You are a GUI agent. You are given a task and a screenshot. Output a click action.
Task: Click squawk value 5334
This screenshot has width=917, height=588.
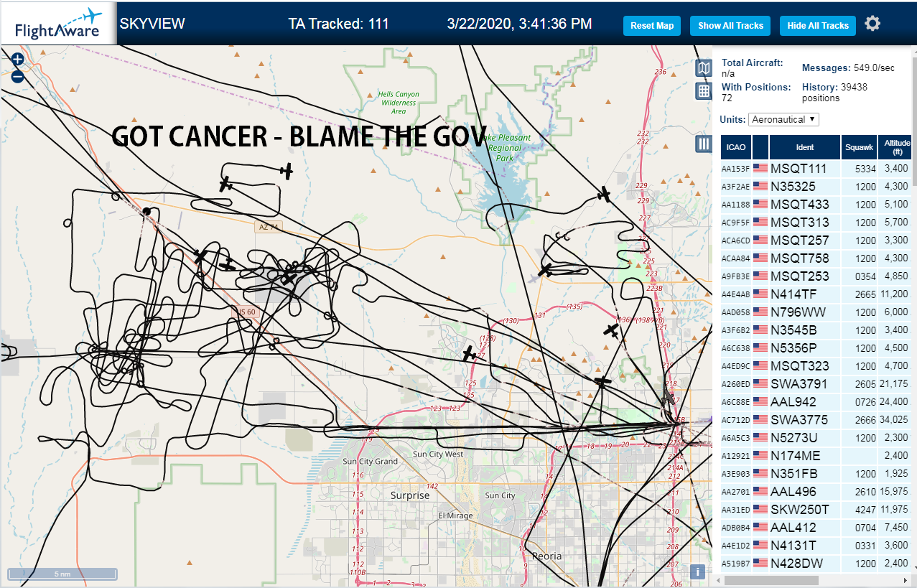[866, 169]
